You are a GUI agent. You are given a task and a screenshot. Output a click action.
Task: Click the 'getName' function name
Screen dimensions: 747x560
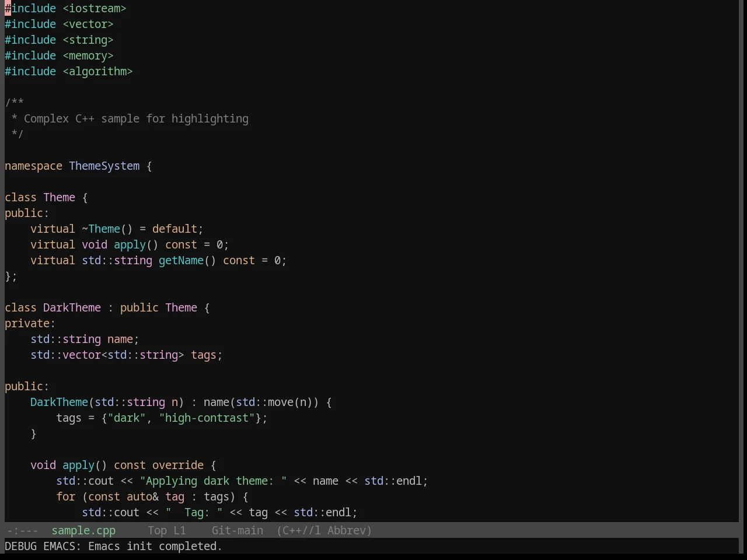(181, 260)
